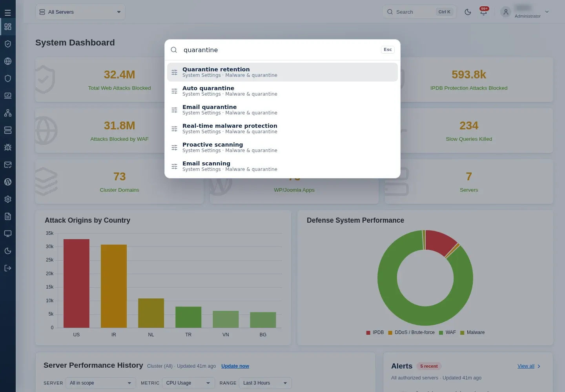This screenshot has width=565, height=392.
Task: Click the Malware legend color swatch
Action: pos(462,333)
